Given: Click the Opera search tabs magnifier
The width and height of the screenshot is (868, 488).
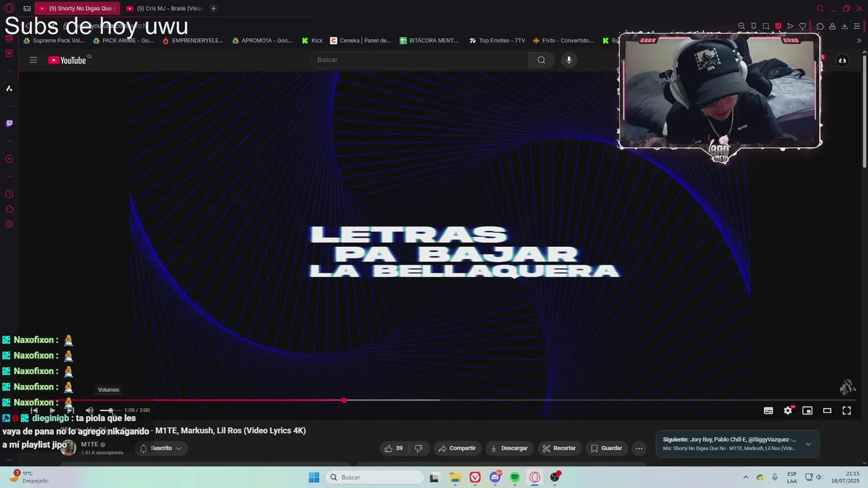Looking at the screenshot, I should (x=820, y=9).
